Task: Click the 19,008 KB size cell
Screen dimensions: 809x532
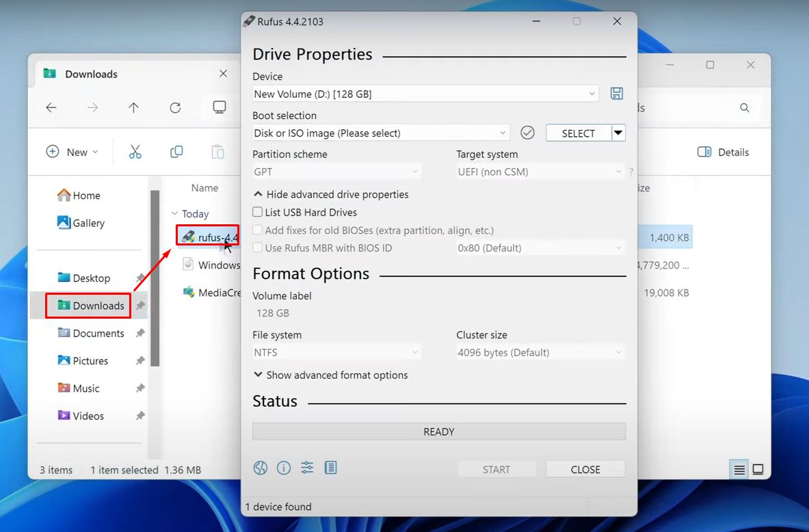Action: tap(666, 293)
